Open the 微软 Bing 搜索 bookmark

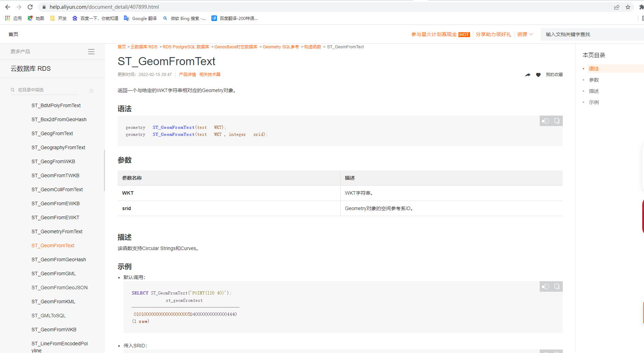(184, 18)
